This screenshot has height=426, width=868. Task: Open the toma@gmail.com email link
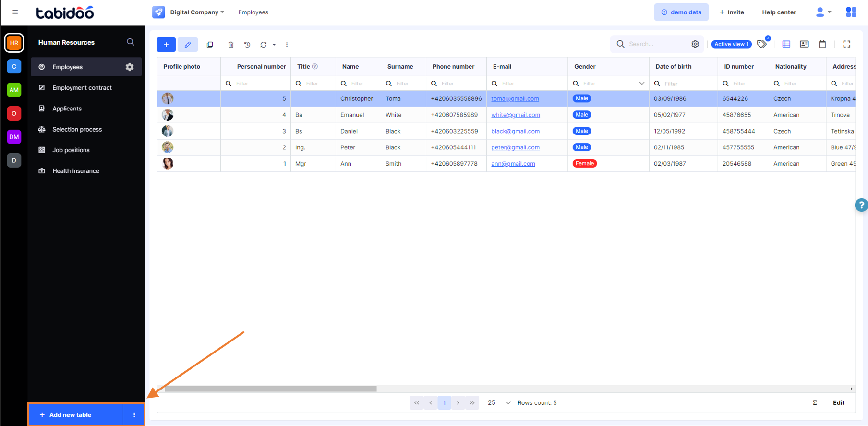point(515,99)
